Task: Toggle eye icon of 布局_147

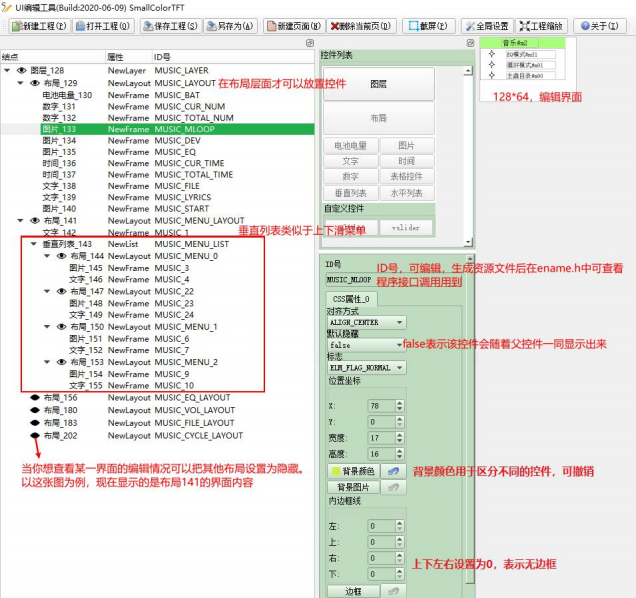Action: coord(61,291)
